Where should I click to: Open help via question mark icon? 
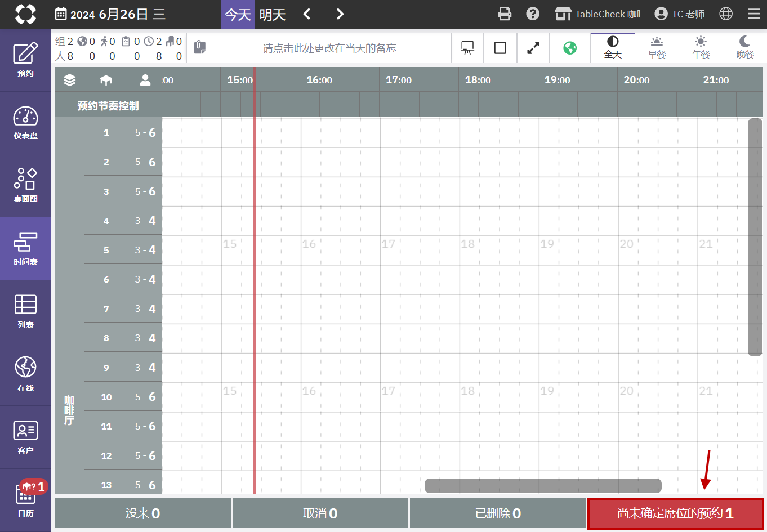tap(533, 14)
